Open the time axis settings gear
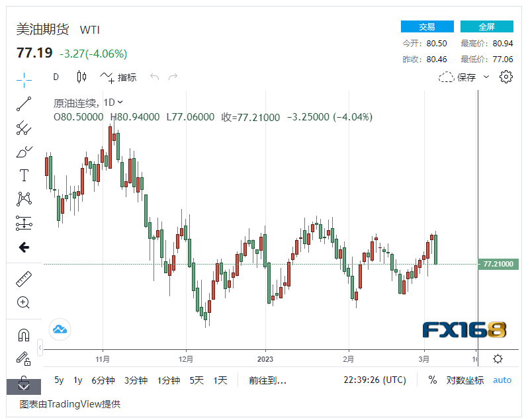 click(x=498, y=358)
